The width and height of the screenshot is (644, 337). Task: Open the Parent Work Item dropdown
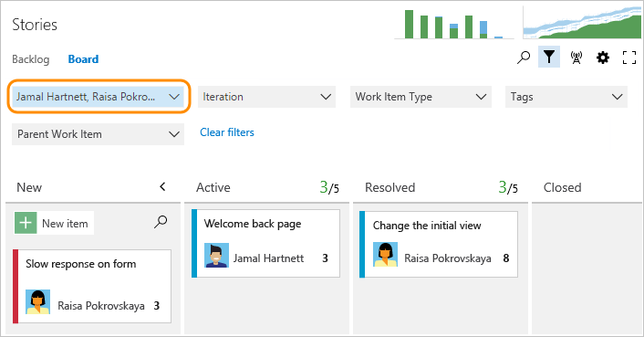pos(98,134)
